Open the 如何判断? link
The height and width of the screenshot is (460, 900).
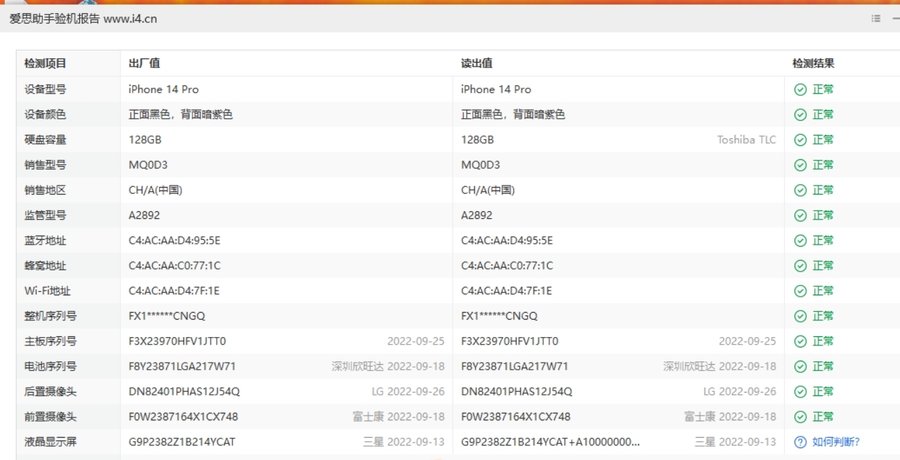click(x=836, y=442)
